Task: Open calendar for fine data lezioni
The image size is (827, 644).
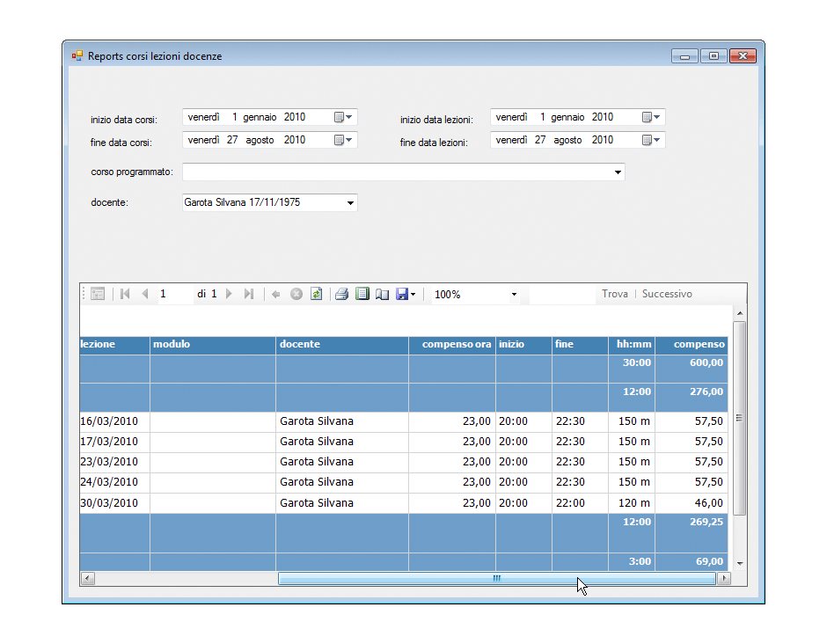Action: pyautogui.click(x=651, y=140)
